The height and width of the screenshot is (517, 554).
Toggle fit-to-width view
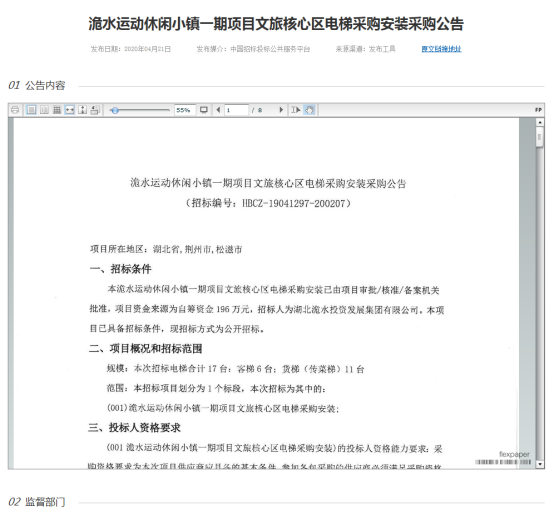tap(70, 110)
